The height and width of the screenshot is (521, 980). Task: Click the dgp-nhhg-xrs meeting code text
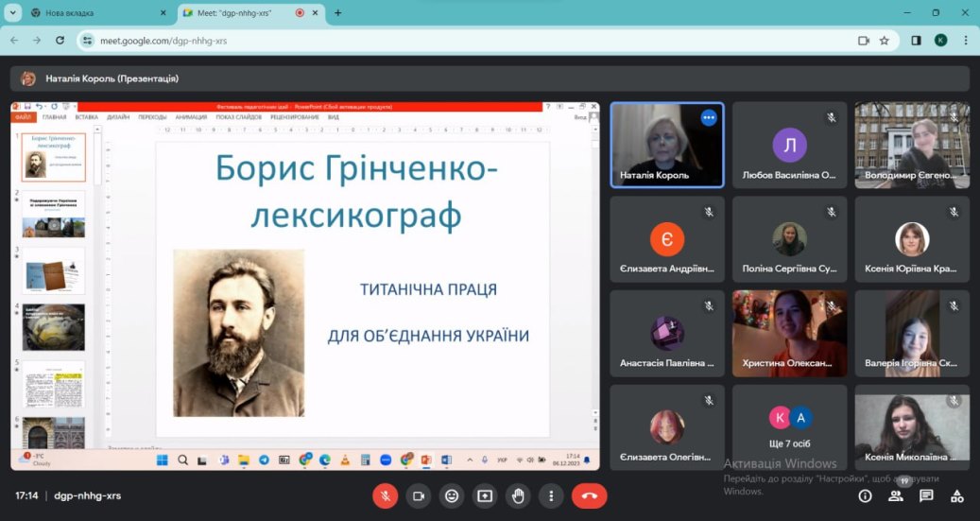[88, 496]
